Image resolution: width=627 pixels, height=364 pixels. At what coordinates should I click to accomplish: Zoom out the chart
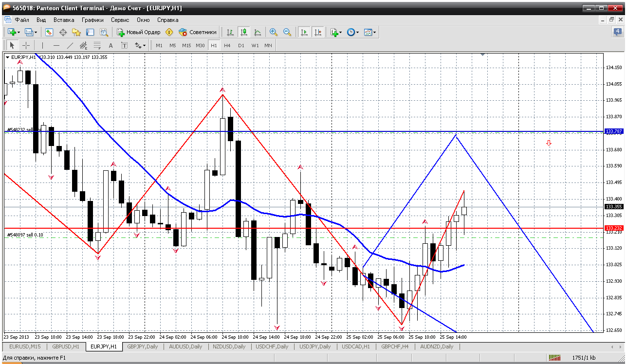click(287, 32)
